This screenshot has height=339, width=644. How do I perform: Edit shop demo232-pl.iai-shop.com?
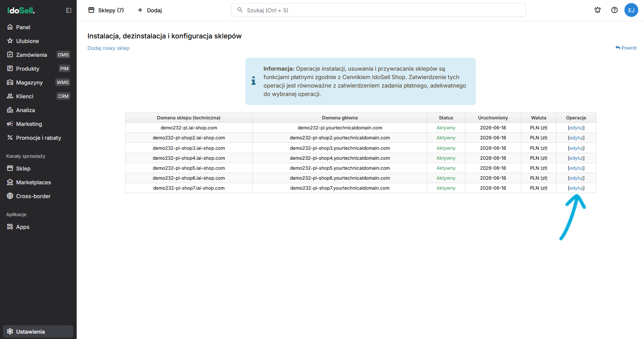576,128
